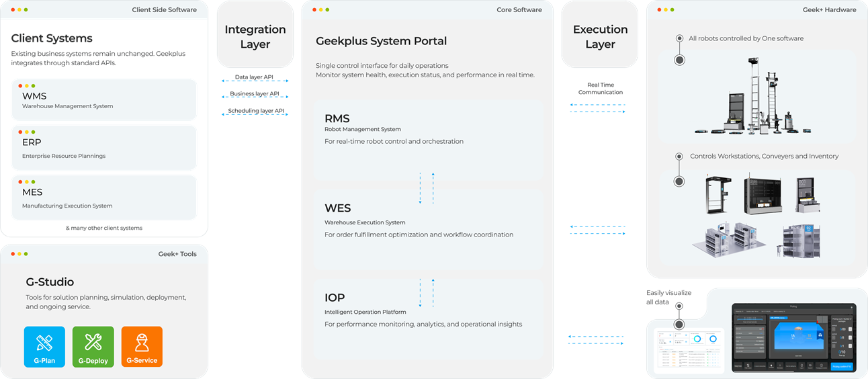Viewport: 868px width, 379px height.
Task: Click the wide black put-wall station image
Action: coord(763,194)
